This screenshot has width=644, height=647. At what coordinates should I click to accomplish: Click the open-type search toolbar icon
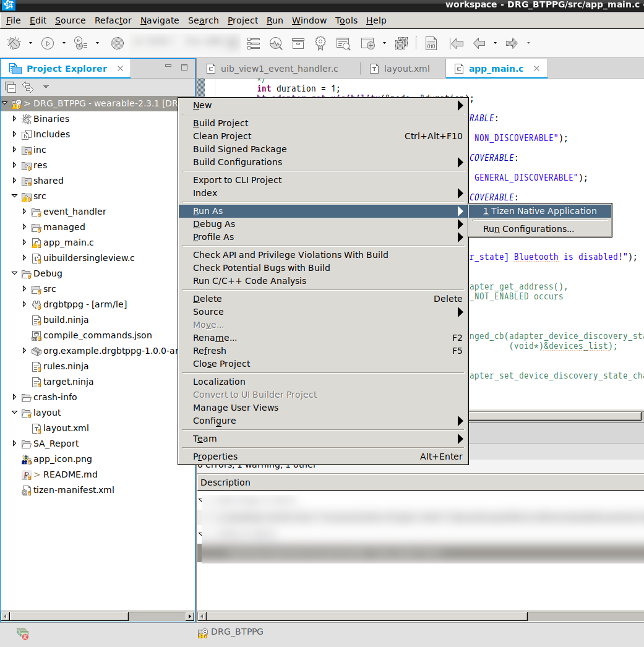[343, 43]
